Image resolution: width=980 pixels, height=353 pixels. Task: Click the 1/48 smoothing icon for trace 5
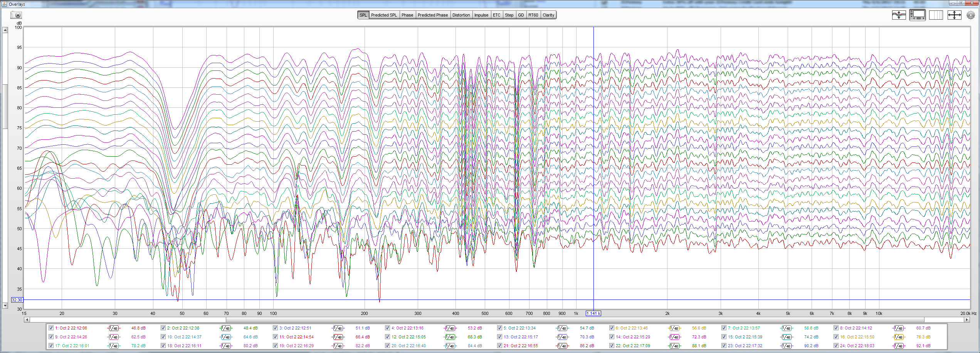[562, 328]
